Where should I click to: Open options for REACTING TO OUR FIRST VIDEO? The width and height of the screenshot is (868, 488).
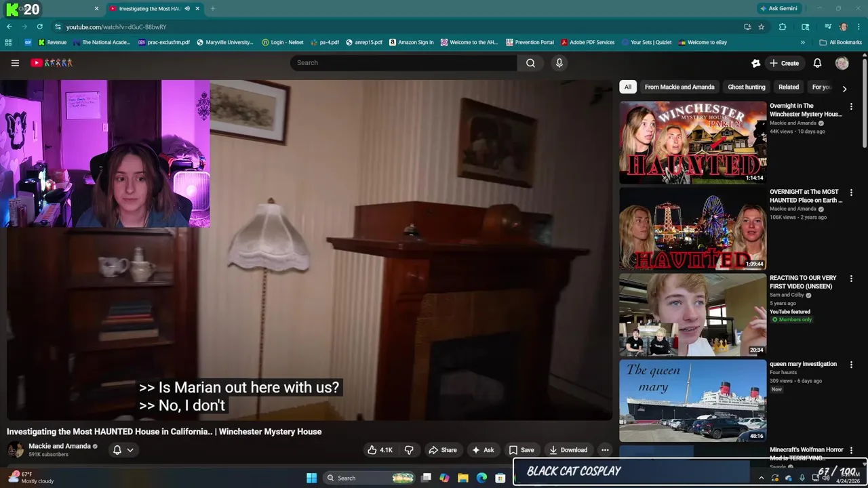(x=851, y=279)
